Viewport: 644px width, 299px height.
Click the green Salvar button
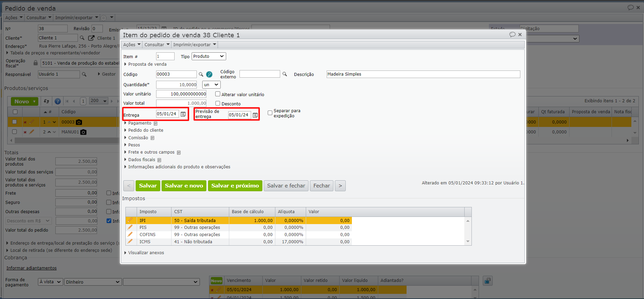(148, 186)
